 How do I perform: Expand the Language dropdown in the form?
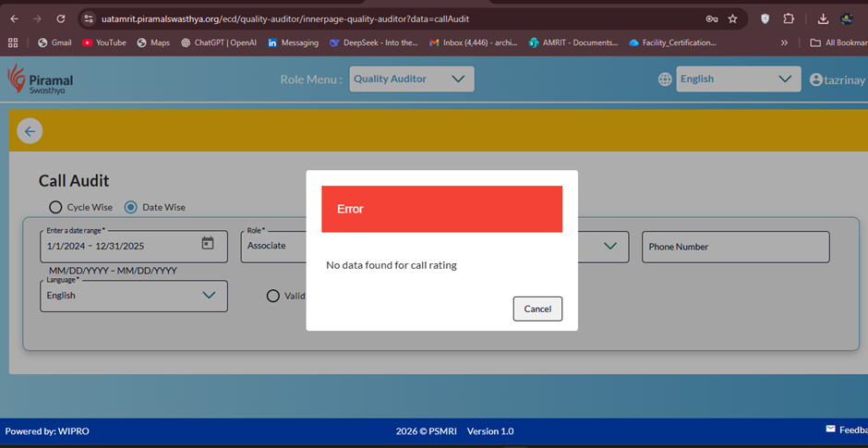[x=134, y=296]
